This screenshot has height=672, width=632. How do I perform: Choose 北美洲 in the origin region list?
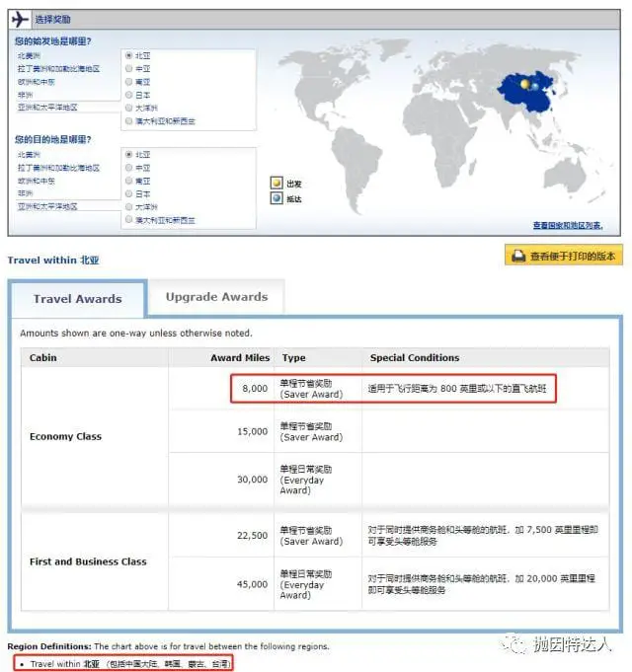pos(30,55)
